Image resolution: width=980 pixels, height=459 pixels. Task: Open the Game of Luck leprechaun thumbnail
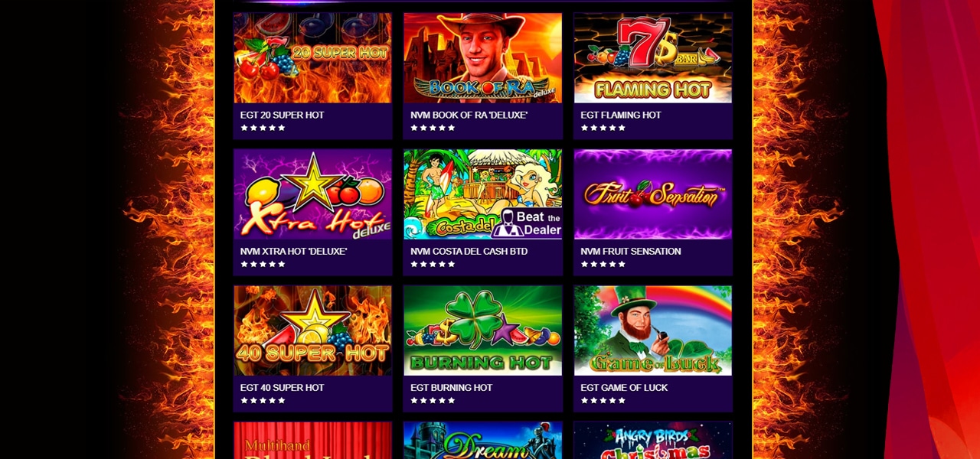pyautogui.click(x=653, y=330)
